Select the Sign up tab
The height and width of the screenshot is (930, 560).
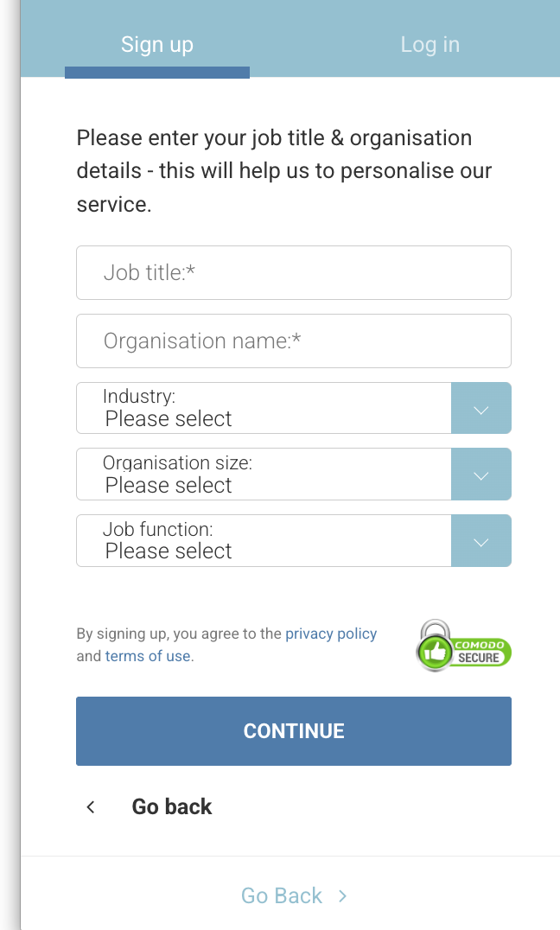pyautogui.click(x=157, y=45)
